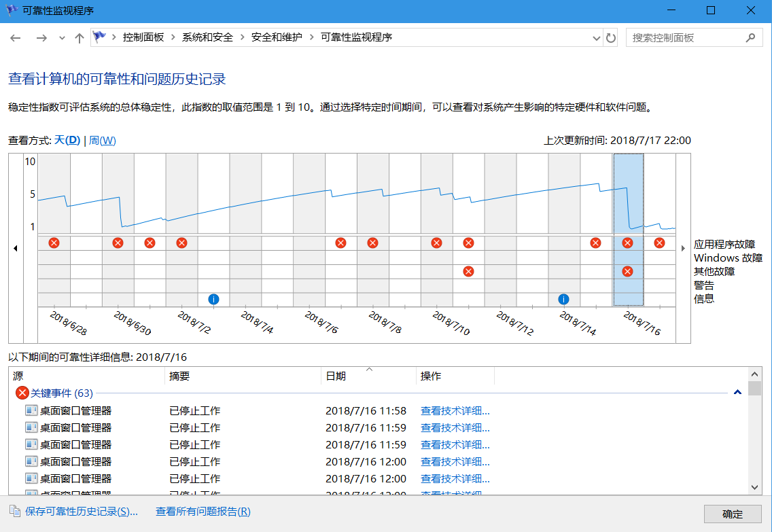Click the 应用程序故障 row label
The width and height of the screenshot is (772, 532).
point(724,245)
